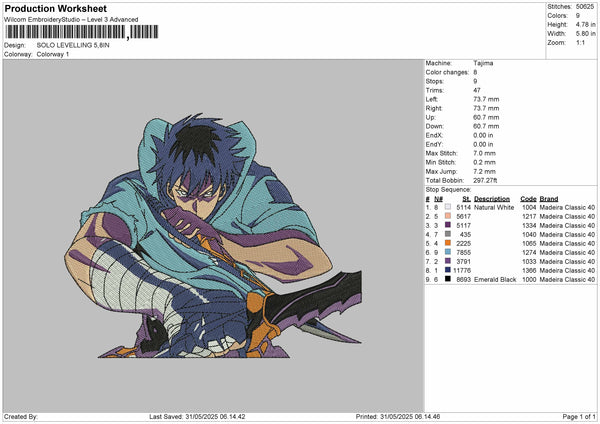Click the Wilcom EmbroideryStudio subtitle text
600x424 pixels.
71,20
